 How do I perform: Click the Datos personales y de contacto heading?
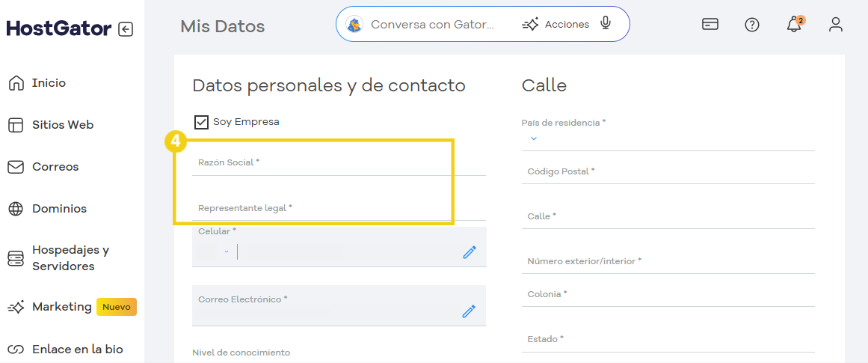(329, 86)
